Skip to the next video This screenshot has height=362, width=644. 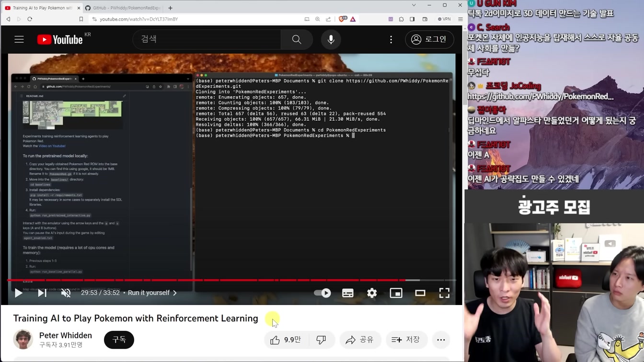[42, 293]
